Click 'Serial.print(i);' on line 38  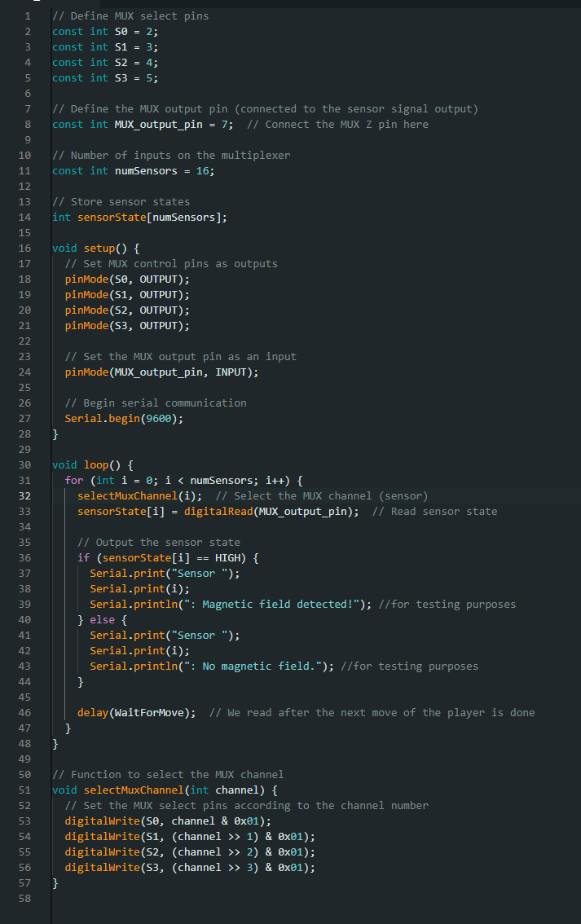(x=139, y=588)
